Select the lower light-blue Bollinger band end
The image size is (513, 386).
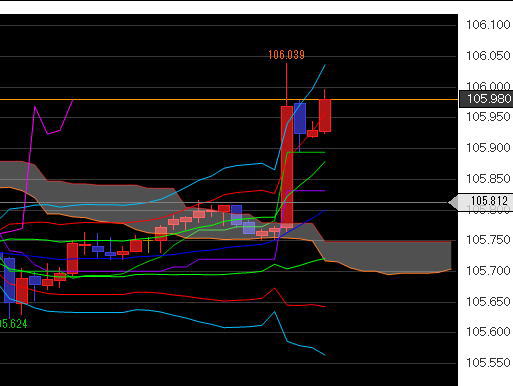pos(324,354)
